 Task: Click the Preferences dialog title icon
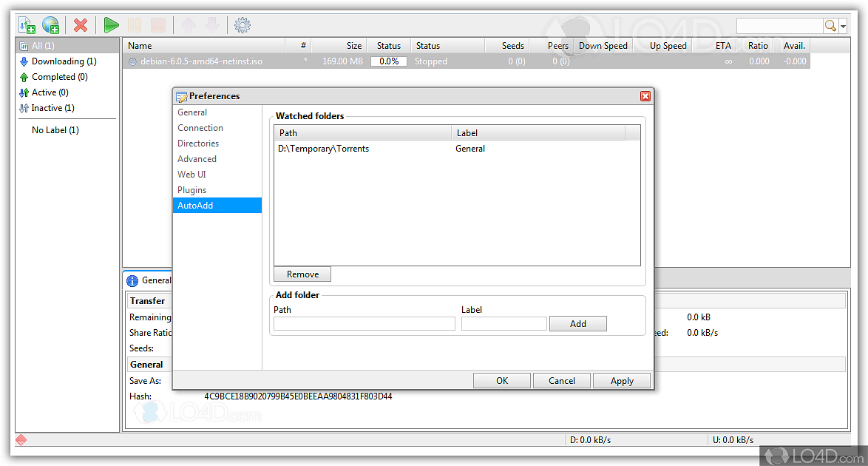pyautogui.click(x=182, y=96)
